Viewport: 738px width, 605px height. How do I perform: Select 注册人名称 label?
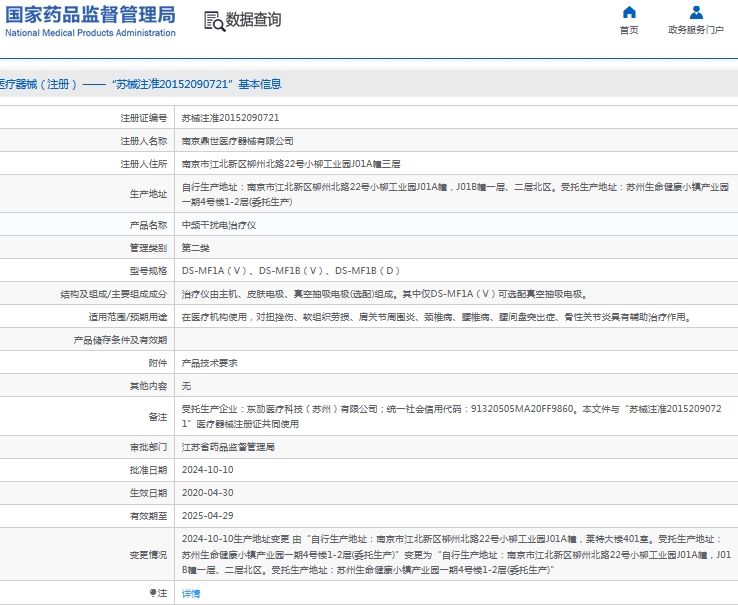click(144, 141)
